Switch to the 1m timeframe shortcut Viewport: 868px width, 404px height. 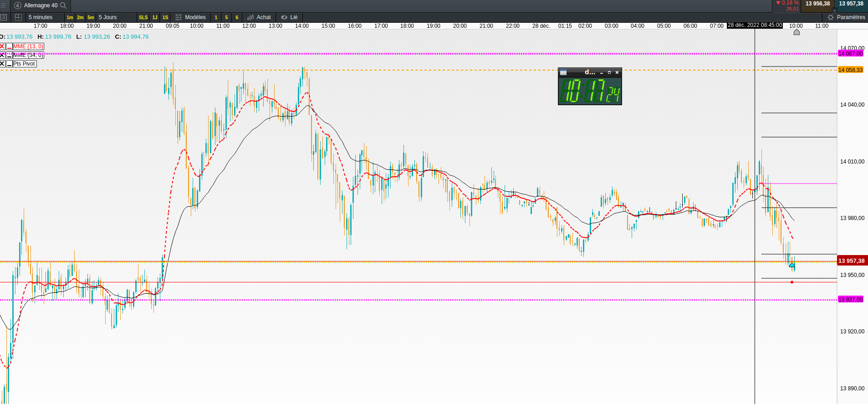coord(70,17)
